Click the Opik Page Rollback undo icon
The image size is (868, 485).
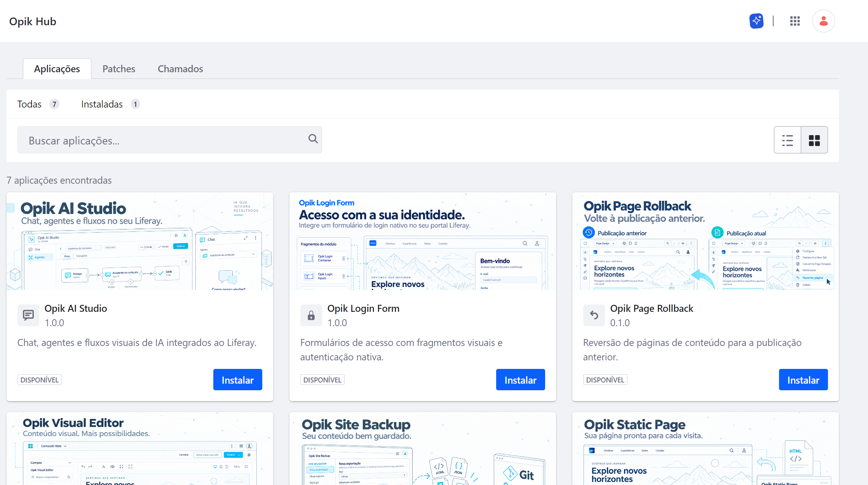[594, 315]
